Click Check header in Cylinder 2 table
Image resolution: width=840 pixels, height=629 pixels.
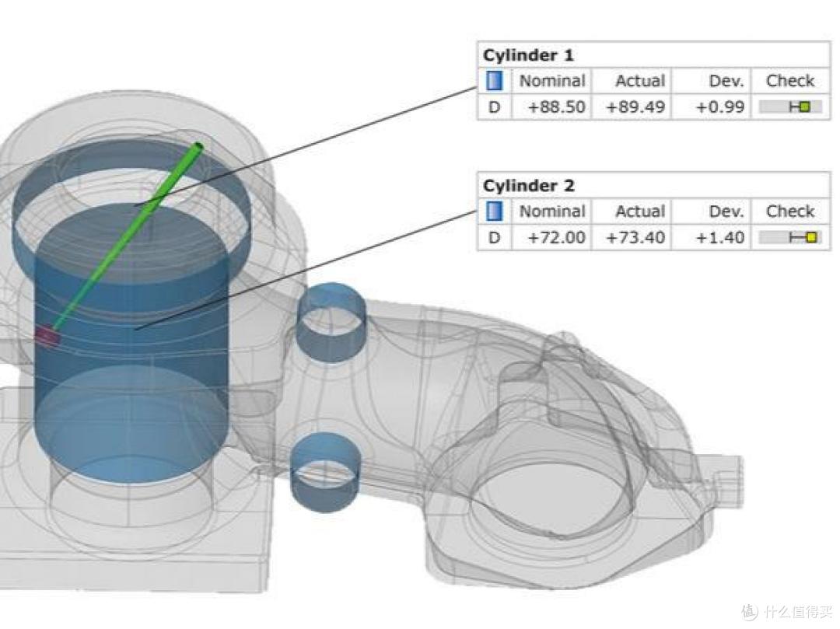coord(790,211)
